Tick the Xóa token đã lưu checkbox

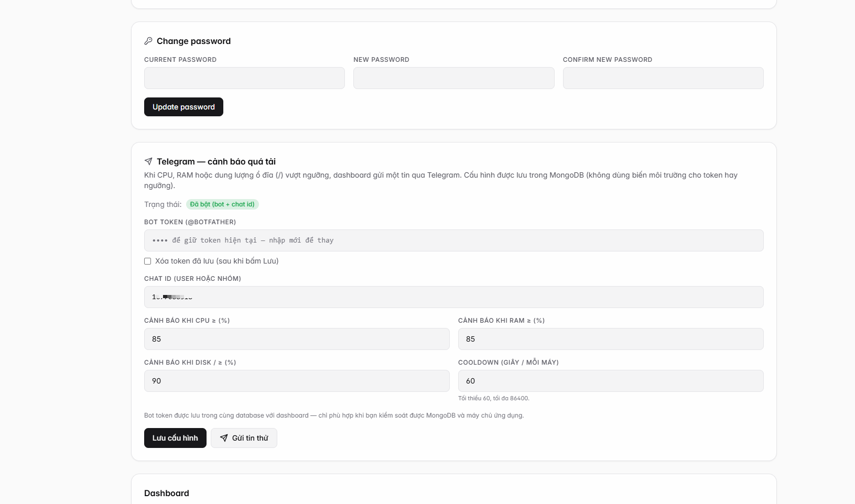tap(147, 261)
